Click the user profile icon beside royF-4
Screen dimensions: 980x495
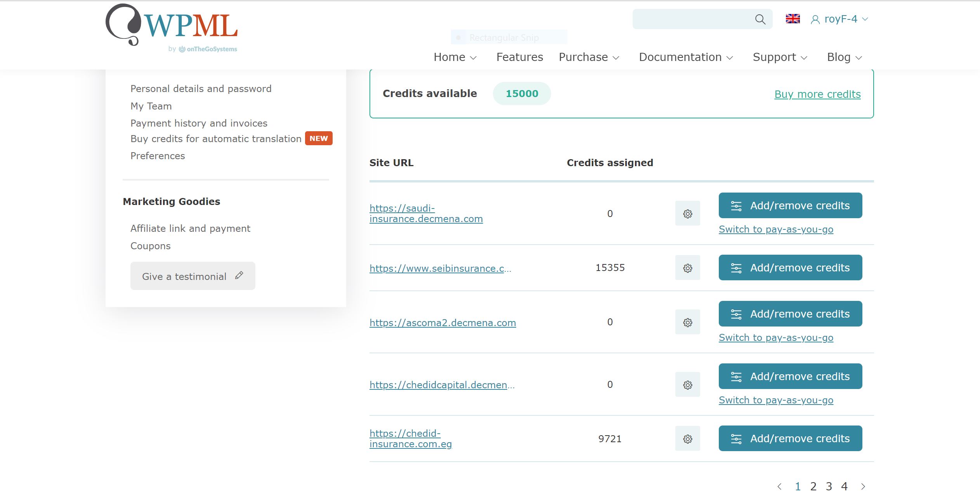point(815,19)
